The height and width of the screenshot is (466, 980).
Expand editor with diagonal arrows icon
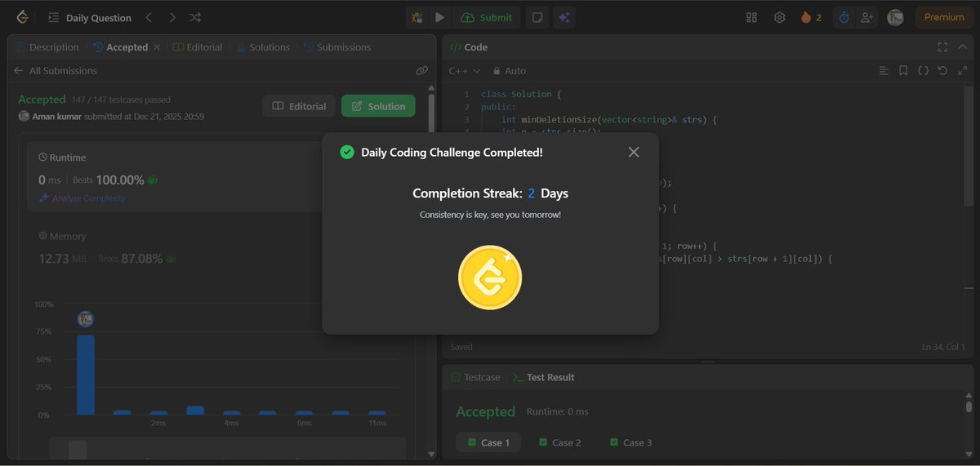[x=962, y=71]
